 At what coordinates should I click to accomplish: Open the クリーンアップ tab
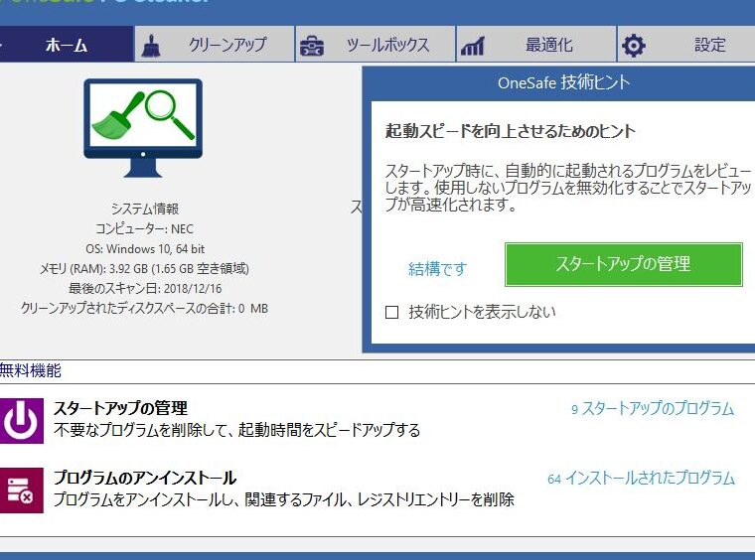click(x=227, y=45)
